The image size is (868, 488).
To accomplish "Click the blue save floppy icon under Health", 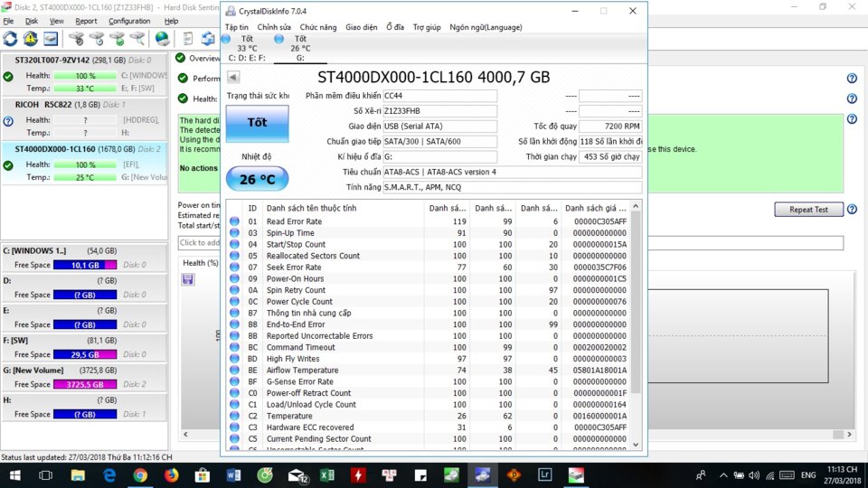I will point(188,279).
